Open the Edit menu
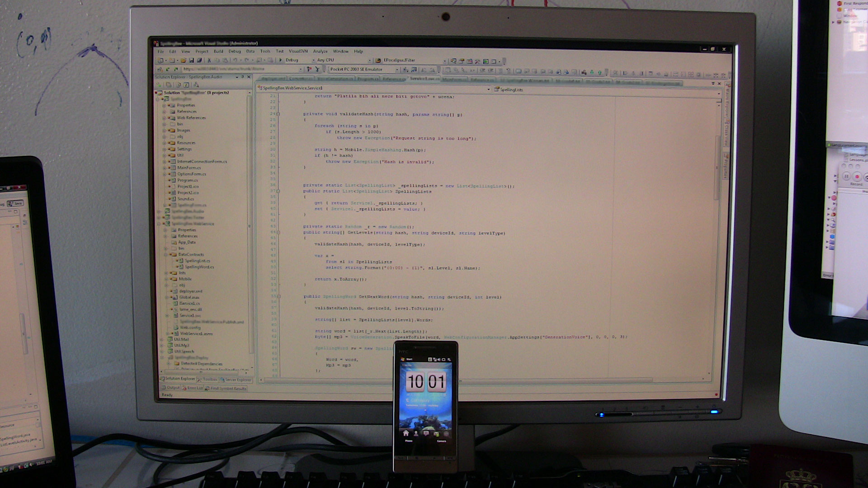Screen dimensions: 868x488 click(x=173, y=52)
